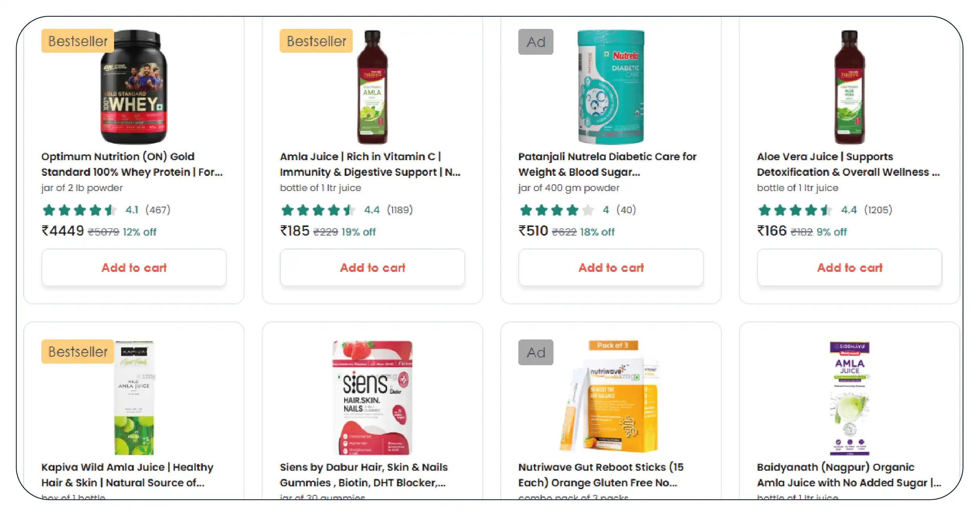Open Kapiva Wild Amla Juice title link

click(127, 475)
